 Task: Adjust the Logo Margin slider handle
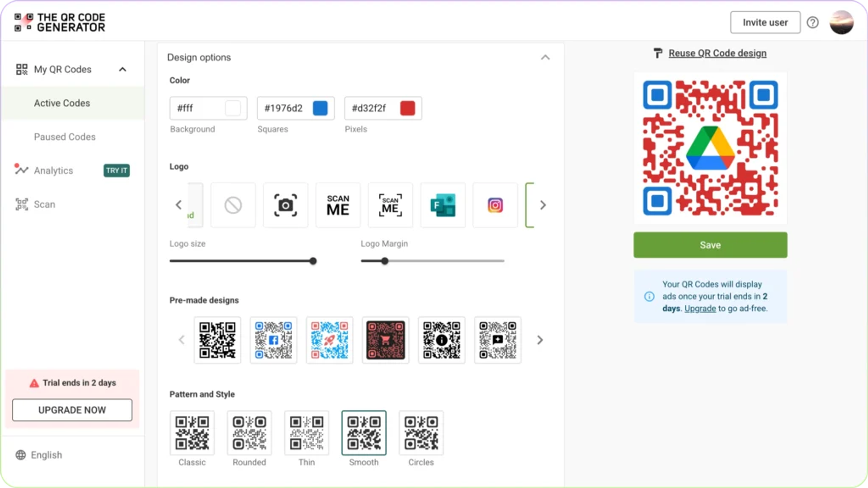(385, 261)
